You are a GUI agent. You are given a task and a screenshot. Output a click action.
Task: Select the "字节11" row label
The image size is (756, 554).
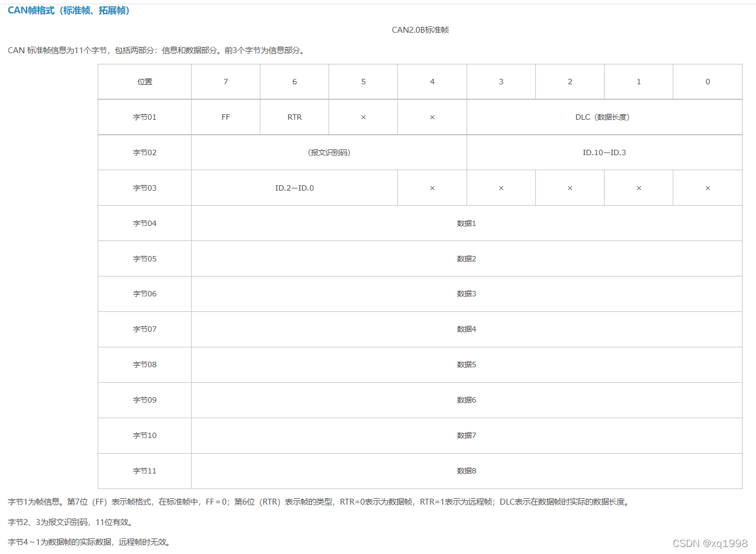coord(145,471)
